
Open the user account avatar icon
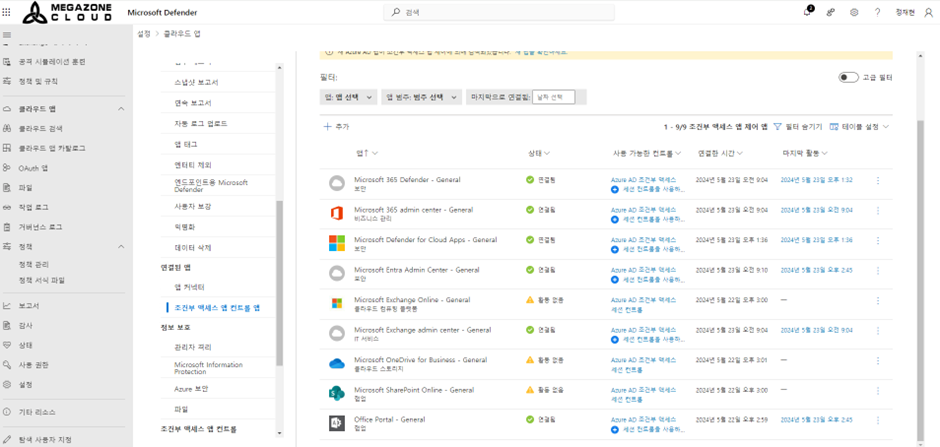(x=929, y=13)
